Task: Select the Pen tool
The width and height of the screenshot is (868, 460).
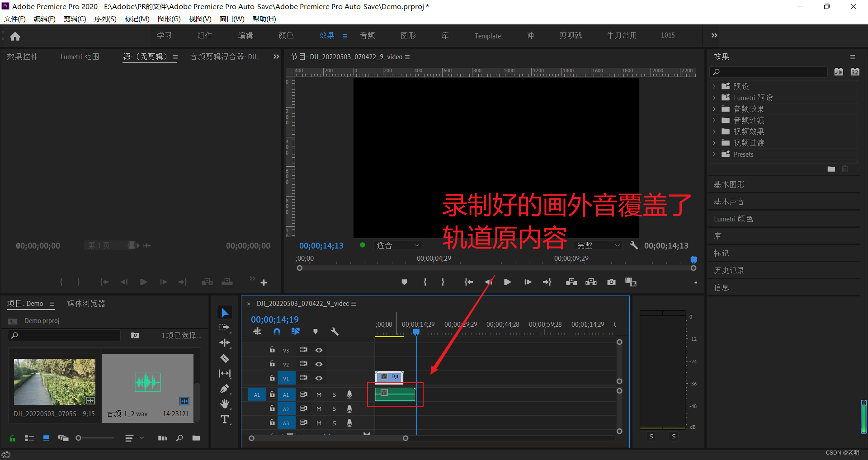Action: coord(225,389)
